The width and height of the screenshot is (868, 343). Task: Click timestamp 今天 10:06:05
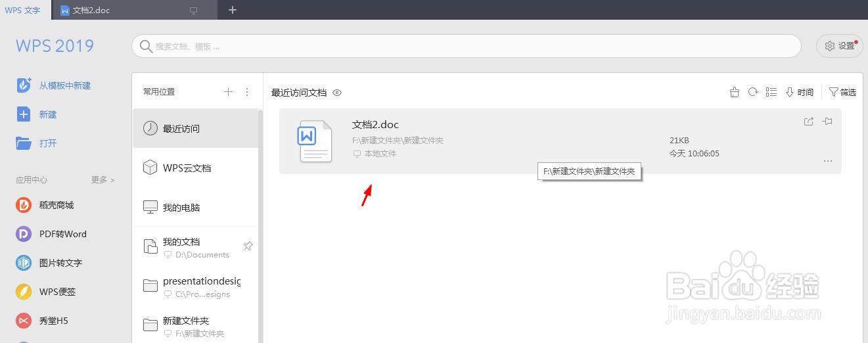695,154
